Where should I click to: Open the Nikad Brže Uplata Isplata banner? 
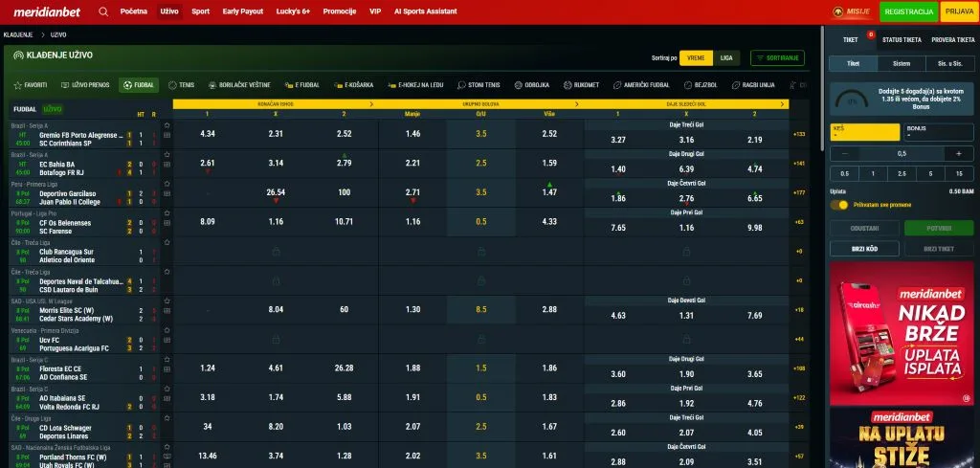[x=902, y=334]
